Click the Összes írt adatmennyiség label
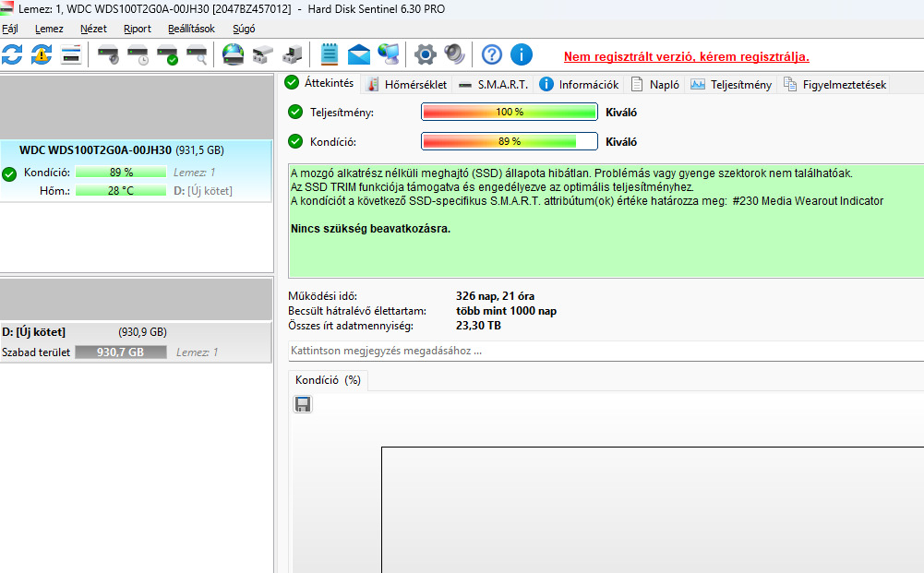The image size is (924, 573). pyautogui.click(x=351, y=326)
